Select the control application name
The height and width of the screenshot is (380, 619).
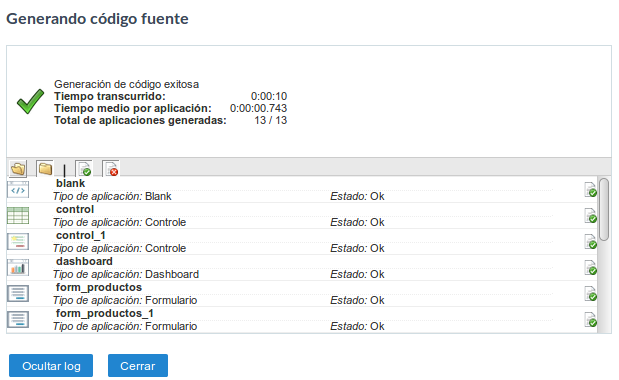[x=75, y=210]
